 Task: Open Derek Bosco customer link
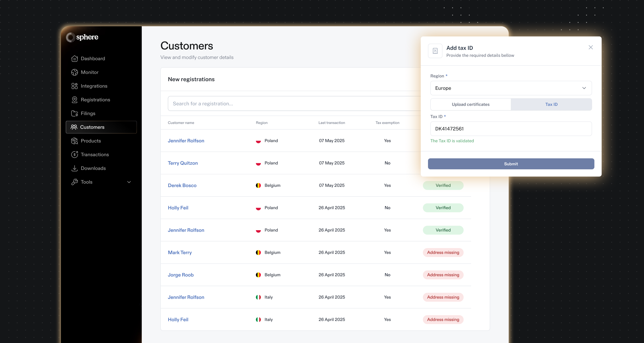(x=182, y=185)
